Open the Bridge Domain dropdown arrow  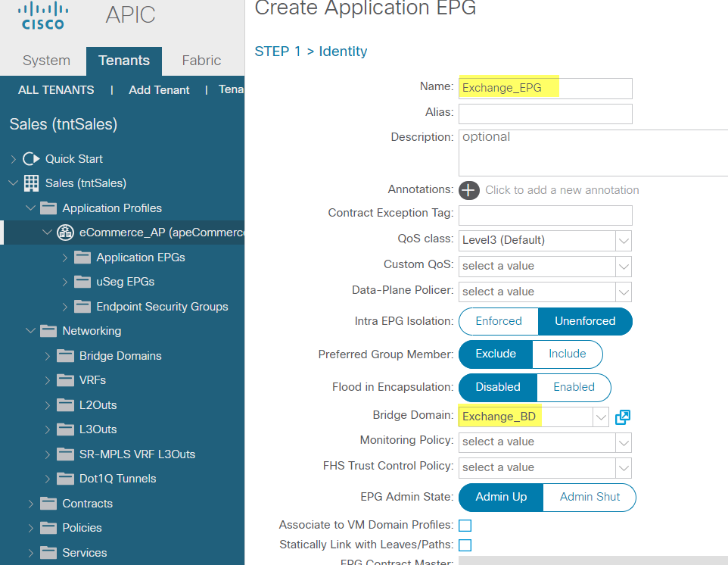click(x=601, y=417)
